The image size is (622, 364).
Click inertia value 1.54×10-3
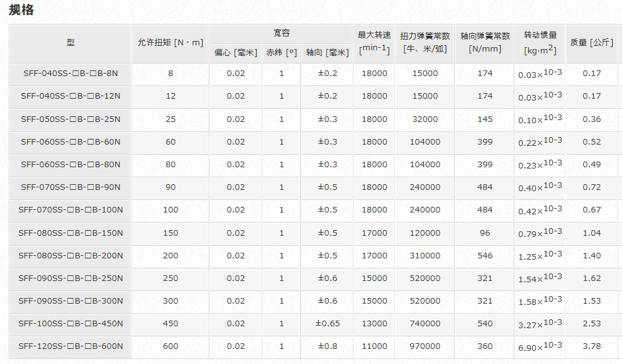tap(540, 278)
